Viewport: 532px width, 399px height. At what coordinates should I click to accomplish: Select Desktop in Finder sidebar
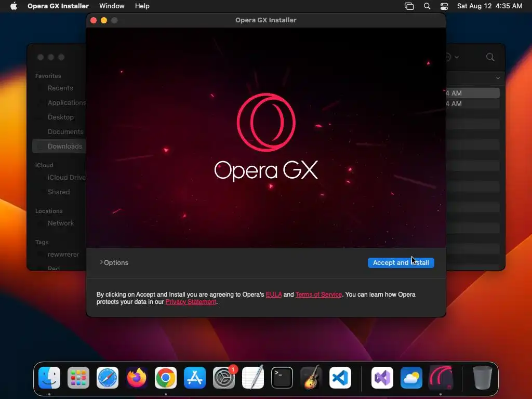tap(60, 117)
